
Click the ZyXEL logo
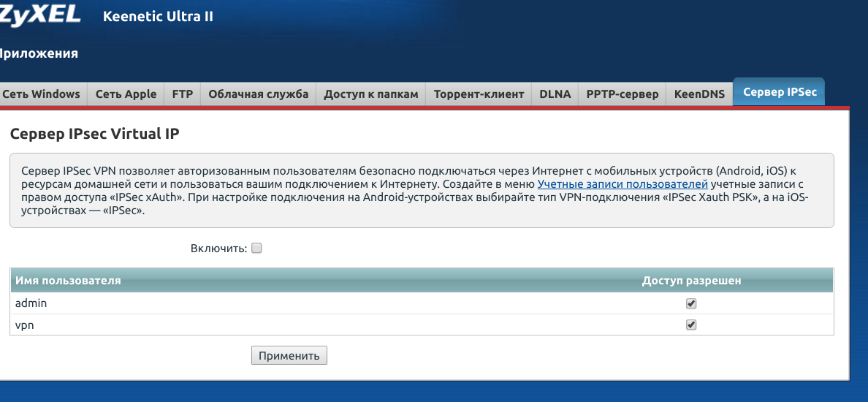coord(40,15)
